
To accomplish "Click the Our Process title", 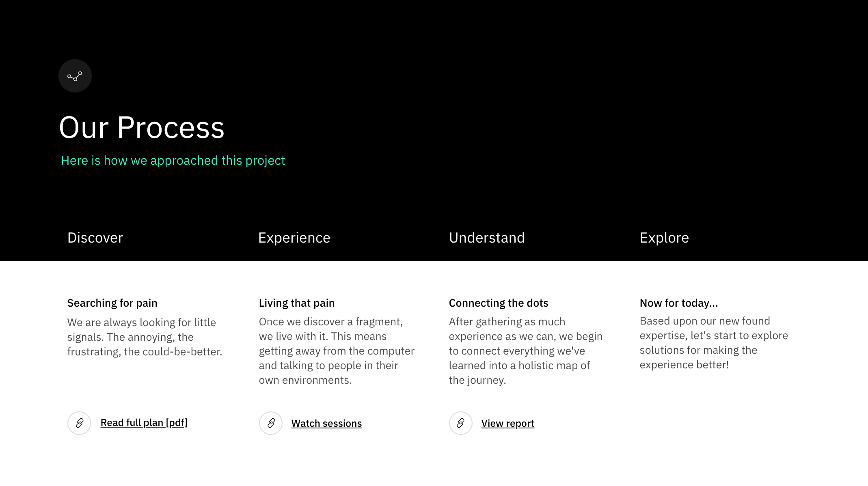I will click(x=142, y=128).
